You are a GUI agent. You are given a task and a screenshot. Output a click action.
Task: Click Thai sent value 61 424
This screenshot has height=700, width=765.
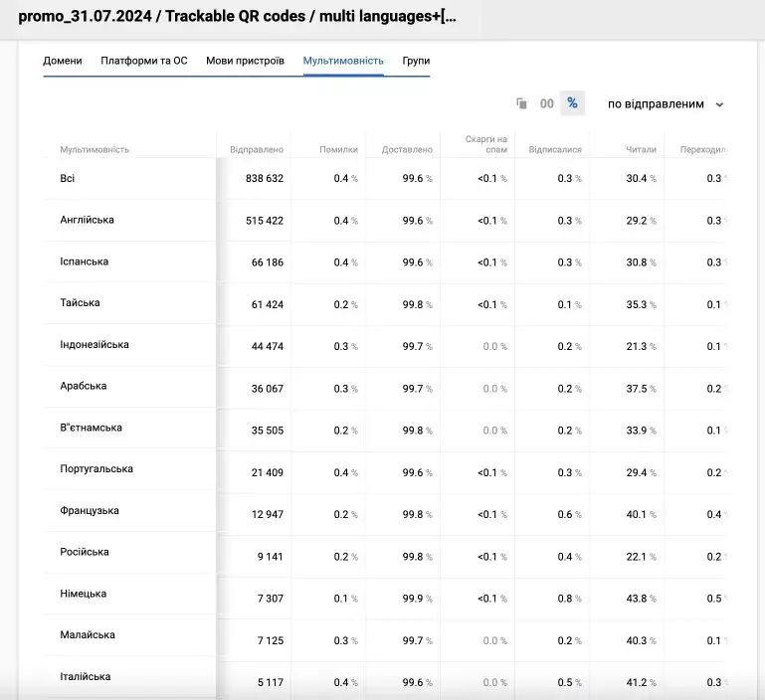coord(268,304)
